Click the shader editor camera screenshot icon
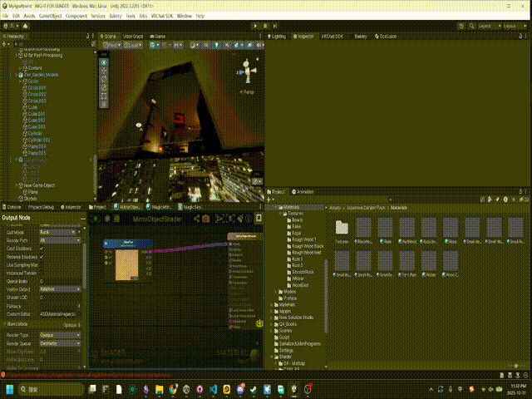This screenshot has width=532, height=399. [205, 219]
